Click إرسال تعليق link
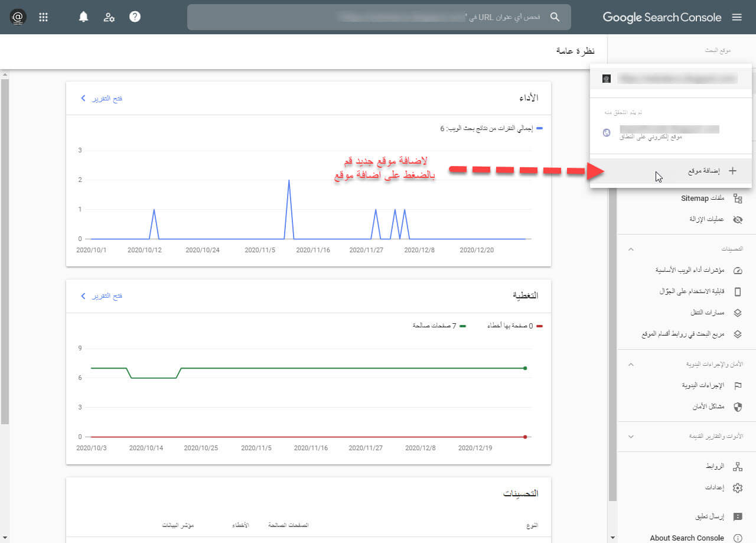This screenshot has width=756, height=543. coord(709,516)
